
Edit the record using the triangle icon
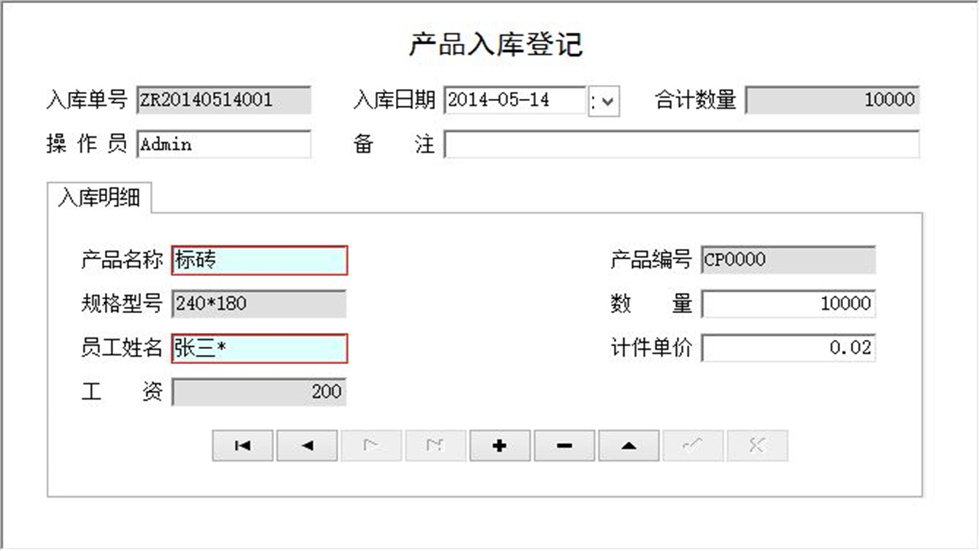click(x=628, y=445)
